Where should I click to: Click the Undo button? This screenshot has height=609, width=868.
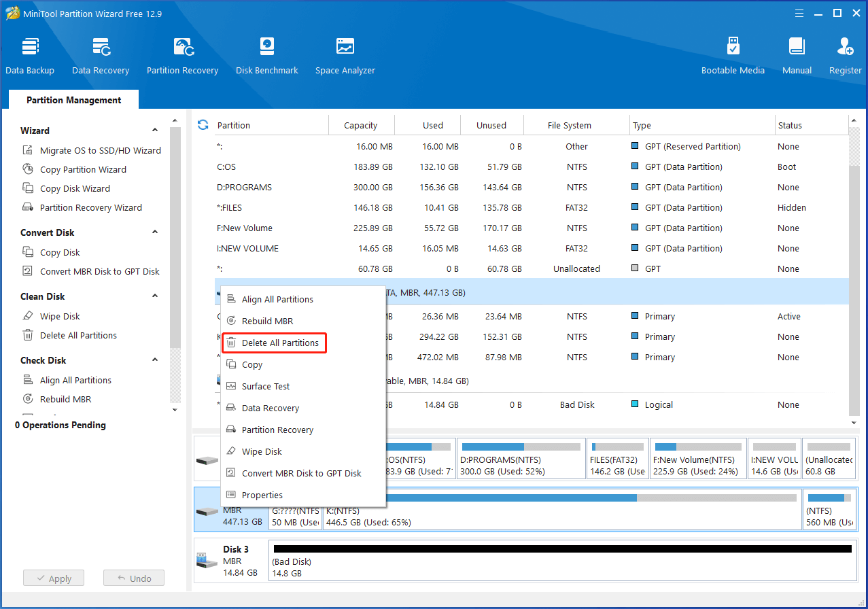tap(134, 578)
